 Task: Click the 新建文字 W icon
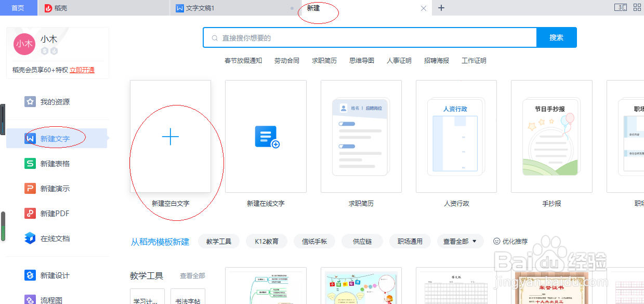tap(30, 139)
